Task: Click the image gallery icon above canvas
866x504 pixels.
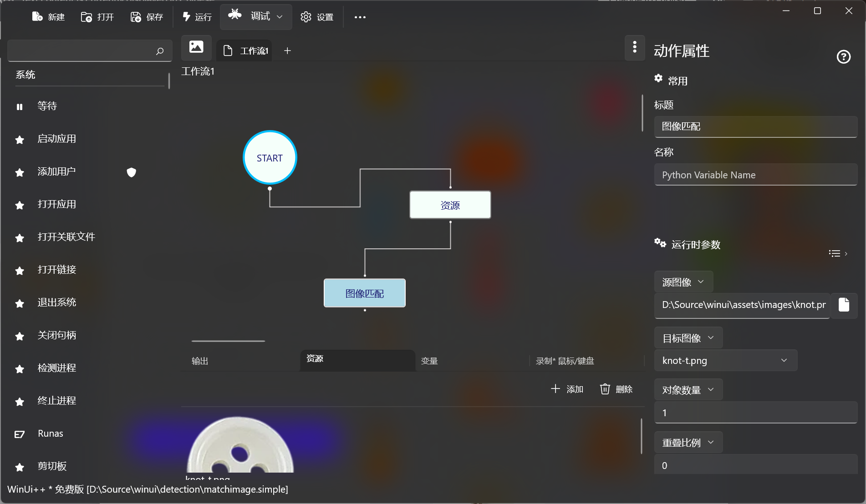Action: point(196,47)
